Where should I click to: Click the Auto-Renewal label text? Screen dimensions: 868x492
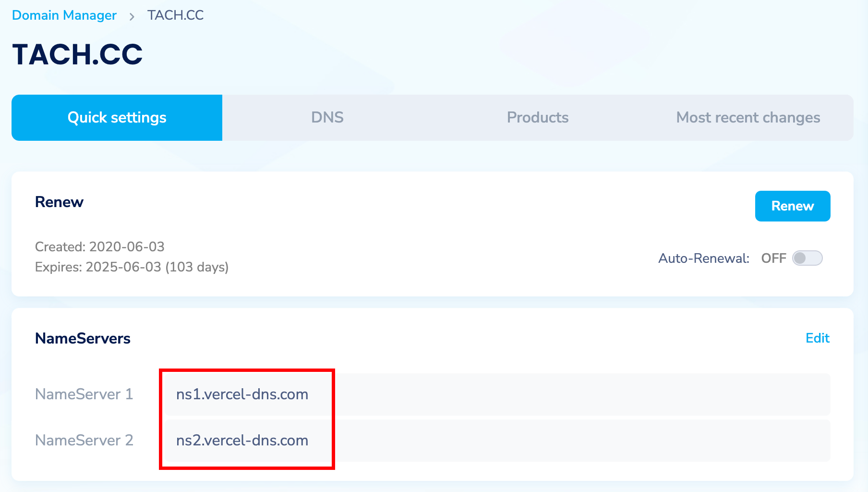point(703,258)
